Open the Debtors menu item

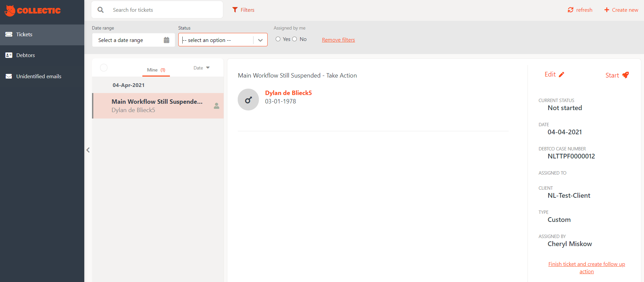pos(42,55)
